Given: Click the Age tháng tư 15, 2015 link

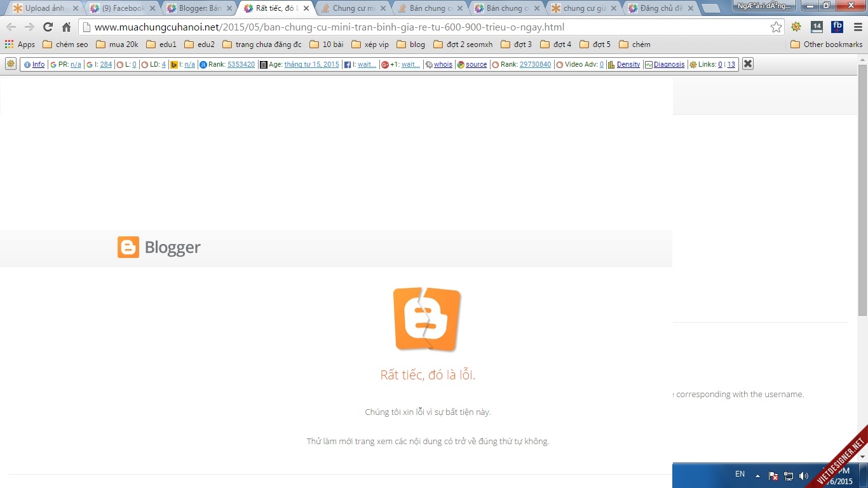Looking at the screenshot, I should [x=311, y=64].
